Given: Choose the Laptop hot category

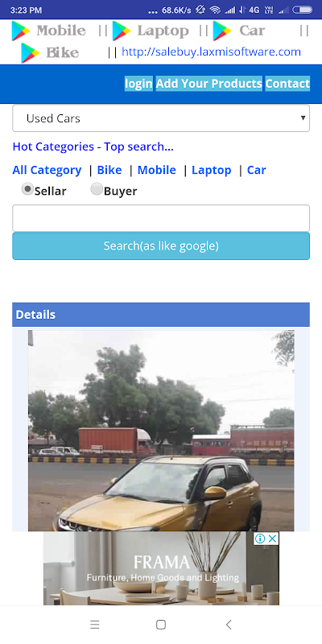Looking at the screenshot, I should (212, 170).
